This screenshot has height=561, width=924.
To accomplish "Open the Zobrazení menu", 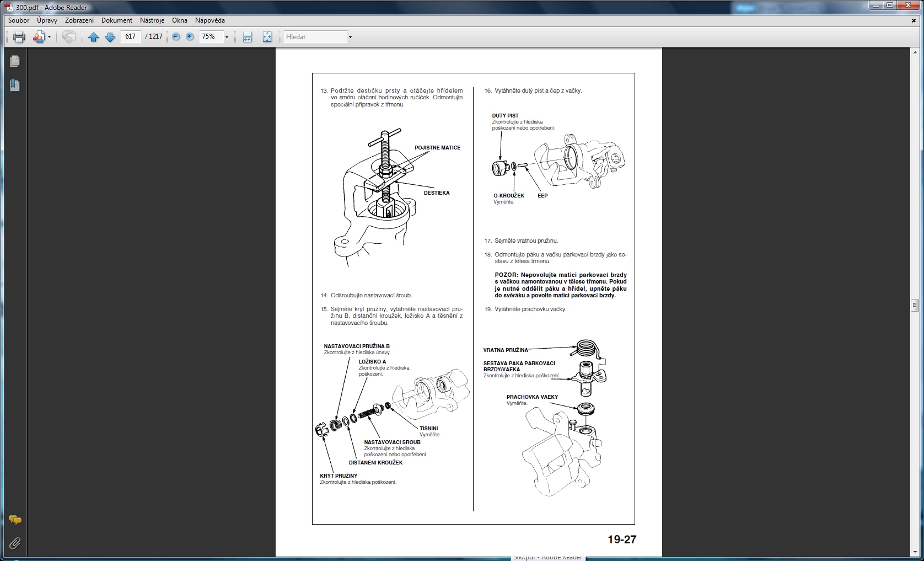I will [79, 20].
